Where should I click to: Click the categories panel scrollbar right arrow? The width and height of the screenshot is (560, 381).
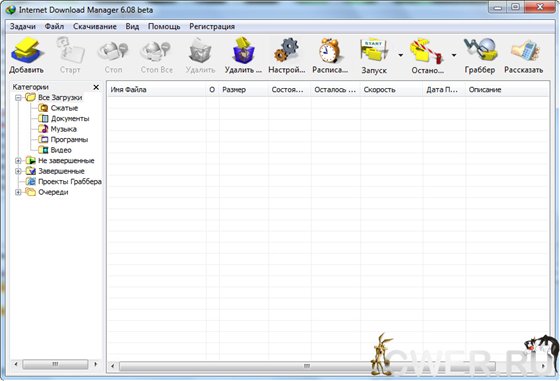pos(95,364)
